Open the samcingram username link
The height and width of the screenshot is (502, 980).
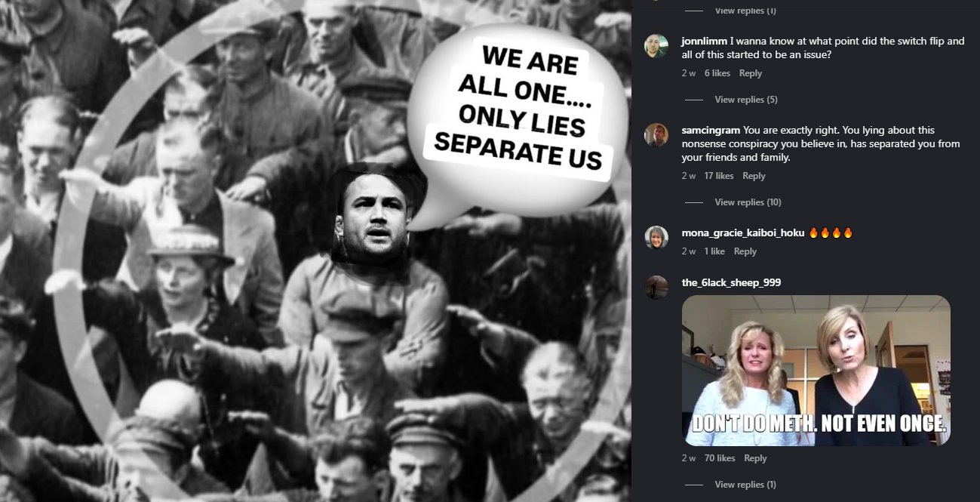711,131
